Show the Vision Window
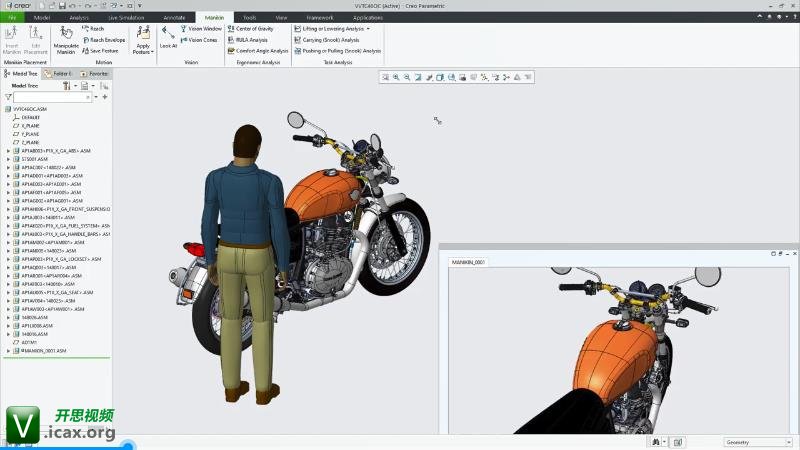 203,29
